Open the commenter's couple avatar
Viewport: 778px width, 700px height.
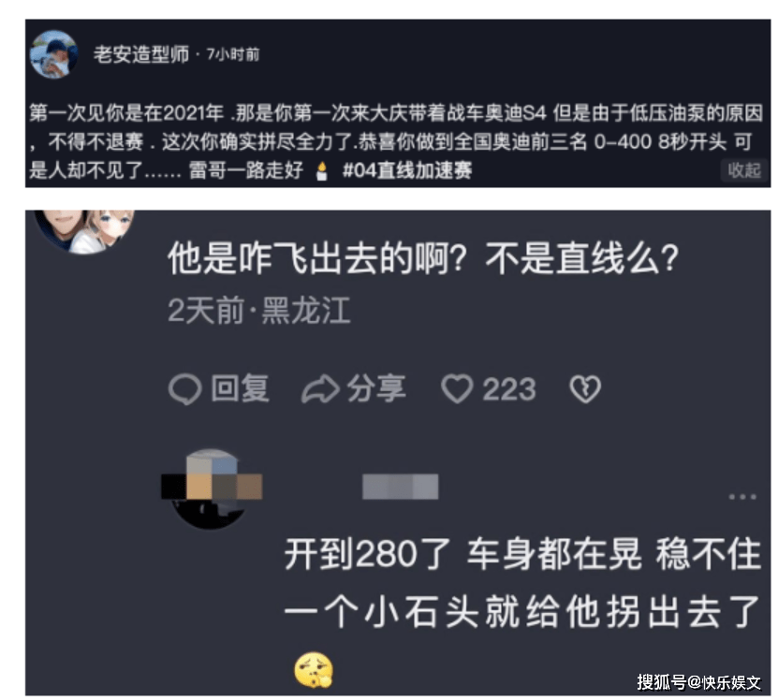click(x=84, y=229)
